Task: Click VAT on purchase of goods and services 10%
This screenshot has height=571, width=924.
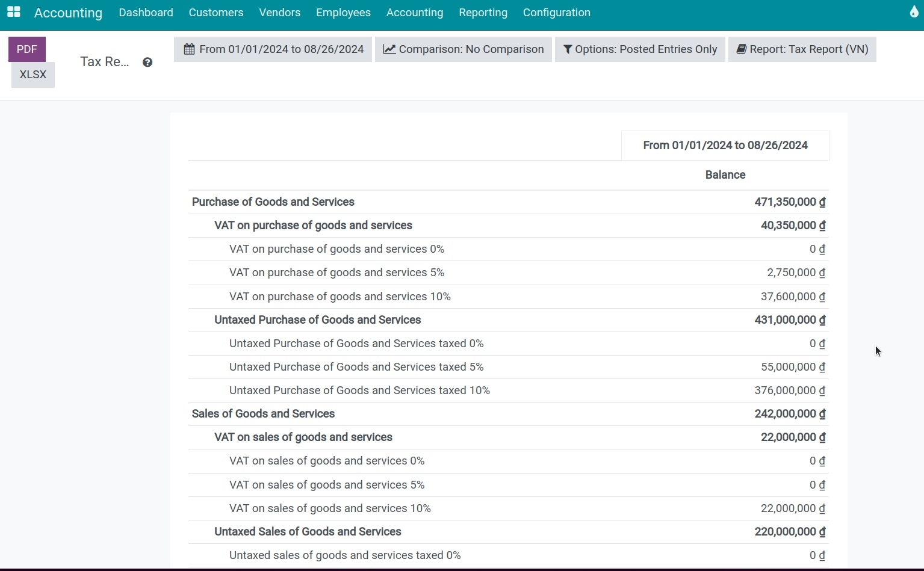Action: click(x=340, y=297)
